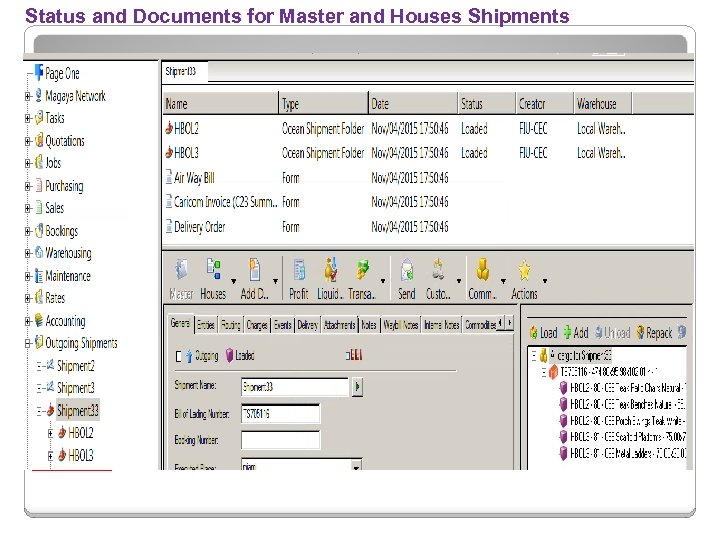Select Shipment3 in Outgoing Shipments
Screen dimensions: 720x540
[75, 388]
